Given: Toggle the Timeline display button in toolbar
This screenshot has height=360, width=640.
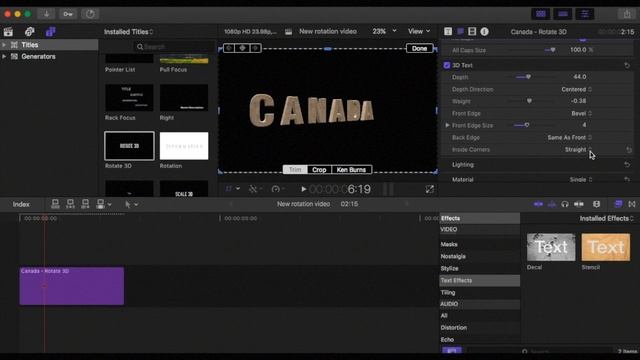Looking at the screenshot, I should coord(563,14).
